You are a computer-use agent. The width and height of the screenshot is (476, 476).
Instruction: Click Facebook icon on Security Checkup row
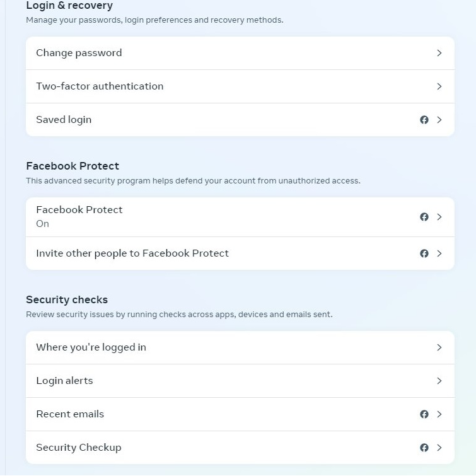[x=424, y=448]
